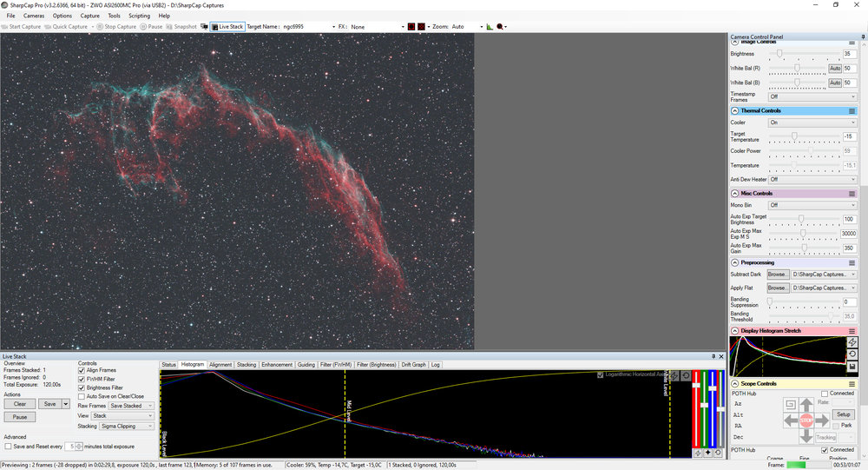The image size is (868, 470).
Task: Click the Target Temperature slider
Action: pos(804,136)
